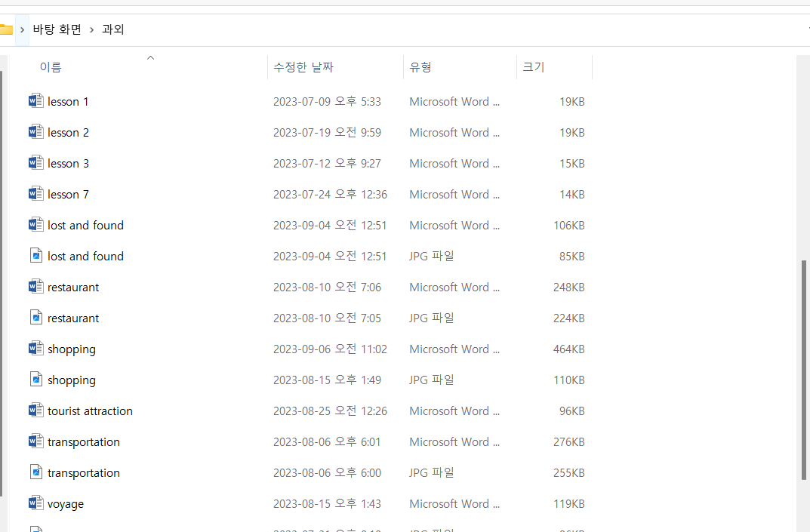The width and height of the screenshot is (810, 532).
Task: Go to 바탕 화면 in the breadcrumb
Action: (57, 29)
